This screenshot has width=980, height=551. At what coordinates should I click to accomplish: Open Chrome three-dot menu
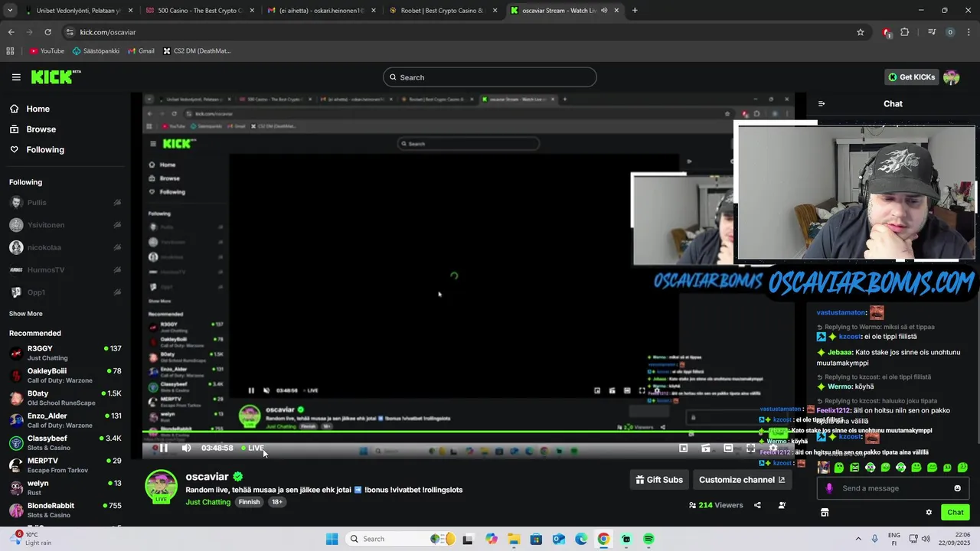point(969,32)
